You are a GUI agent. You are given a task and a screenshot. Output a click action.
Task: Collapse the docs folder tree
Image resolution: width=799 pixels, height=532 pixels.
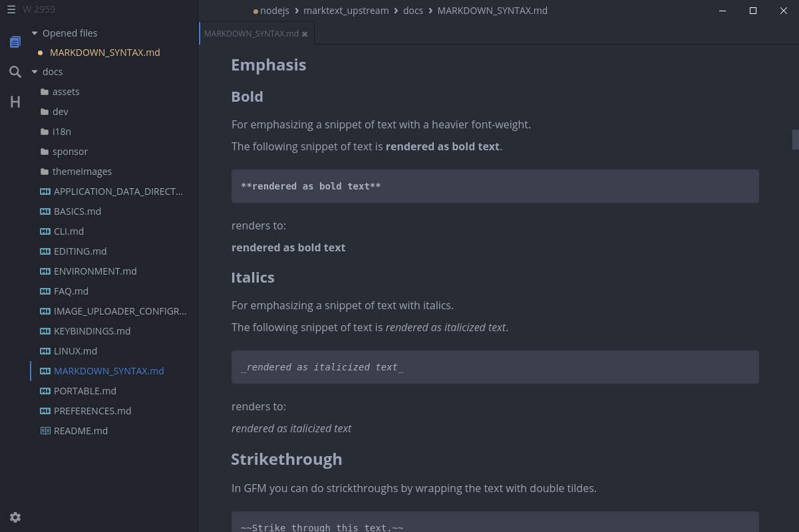[35, 72]
